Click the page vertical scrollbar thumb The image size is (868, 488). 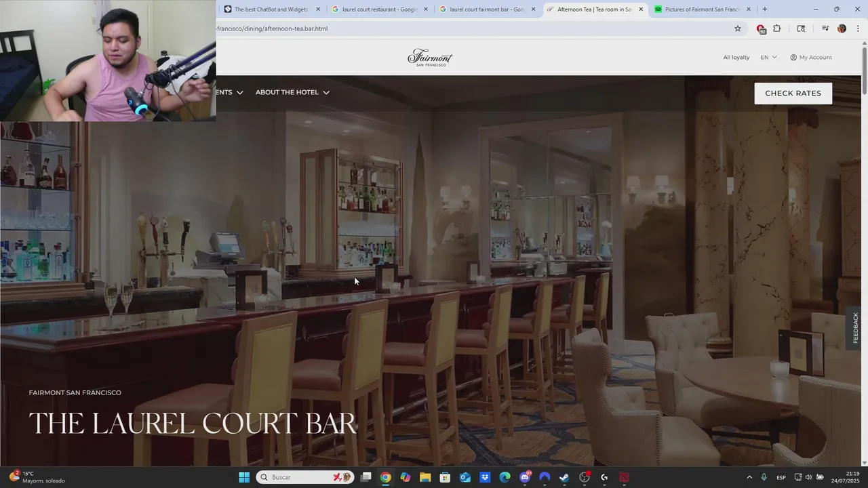point(864,70)
